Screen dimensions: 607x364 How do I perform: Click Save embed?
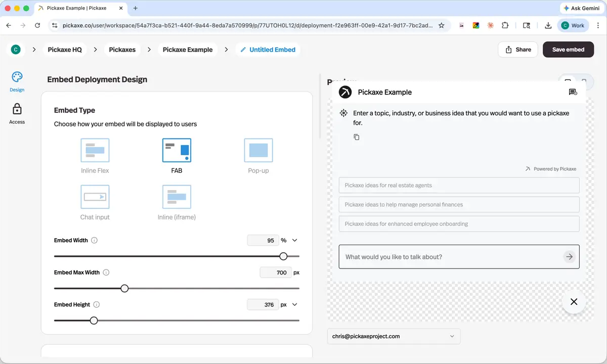pos(568,50)
